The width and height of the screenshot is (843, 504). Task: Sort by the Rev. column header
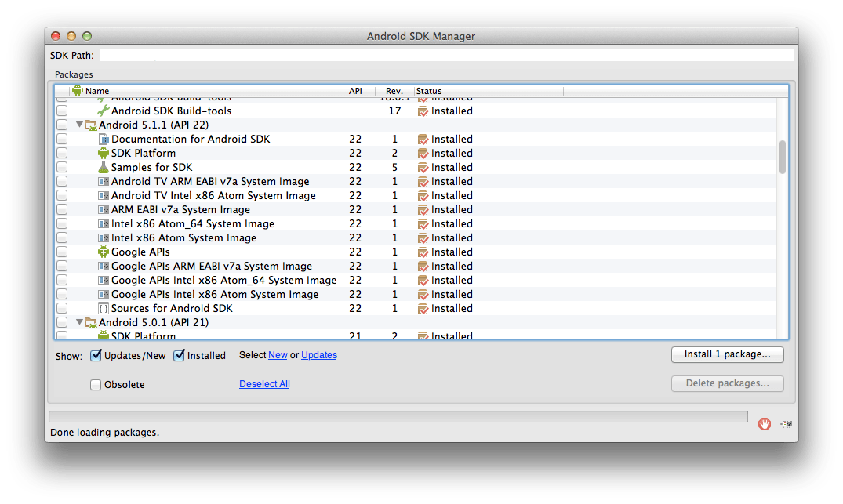tap(394, 91)
